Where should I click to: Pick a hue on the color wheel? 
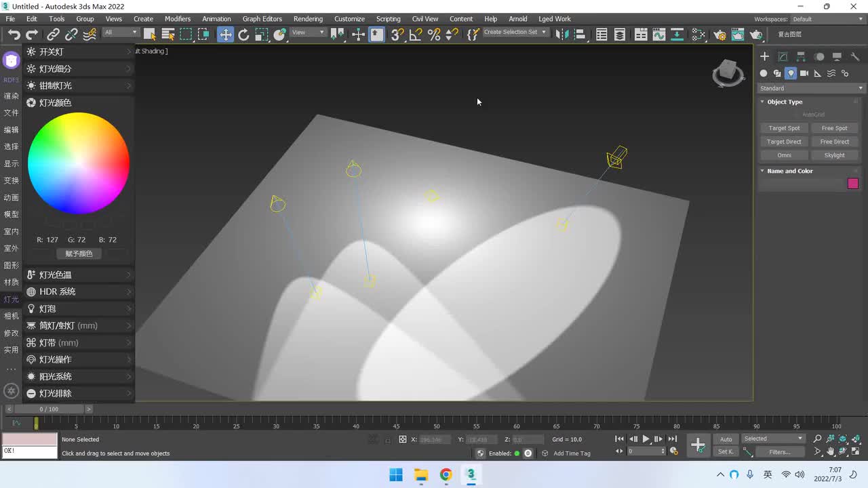(x=79, y=163)
